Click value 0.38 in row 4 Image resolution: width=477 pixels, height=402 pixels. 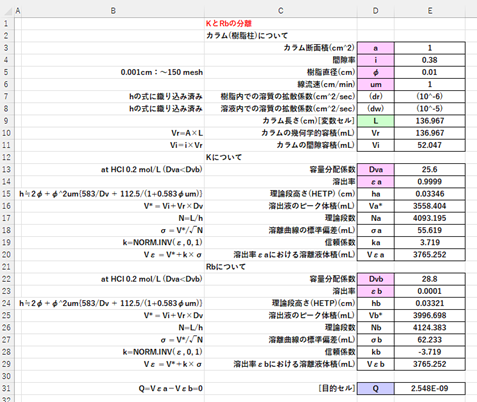(430, 60)
